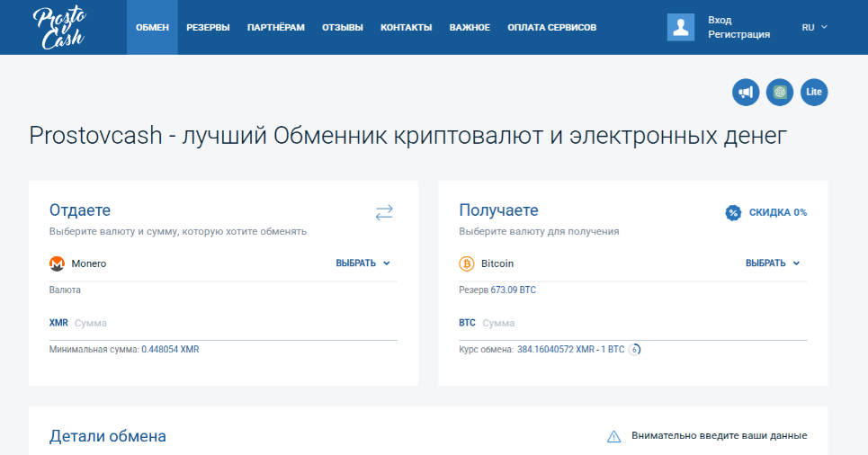Open ВЫБРАТЬ dropdown for Bitcoin
This screenshot has width=868, height=455.
(773, 263)
